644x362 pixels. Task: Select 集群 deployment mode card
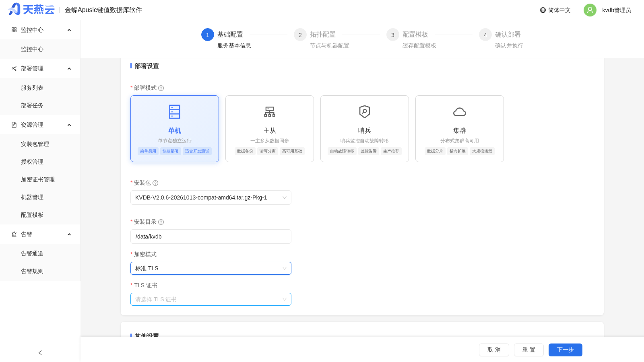(460, 129)
